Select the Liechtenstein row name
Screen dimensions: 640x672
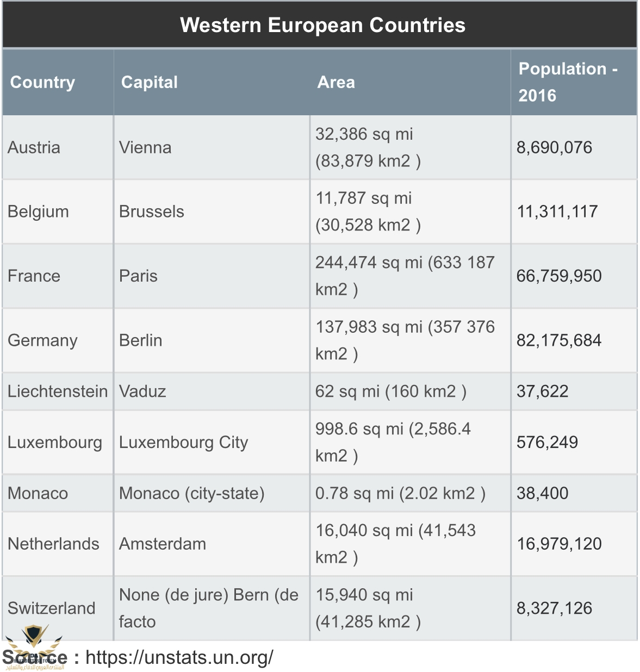click(x=58, y=391)
